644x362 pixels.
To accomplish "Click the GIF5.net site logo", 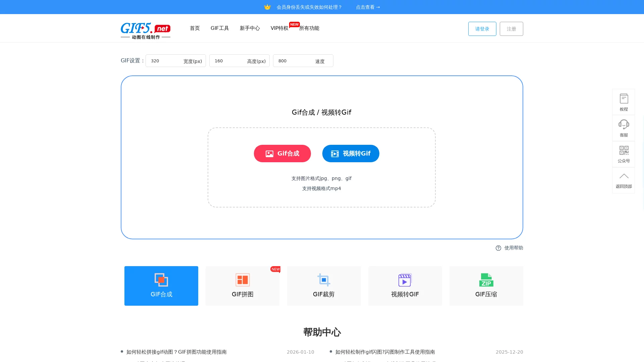I will tap(145, 31).
